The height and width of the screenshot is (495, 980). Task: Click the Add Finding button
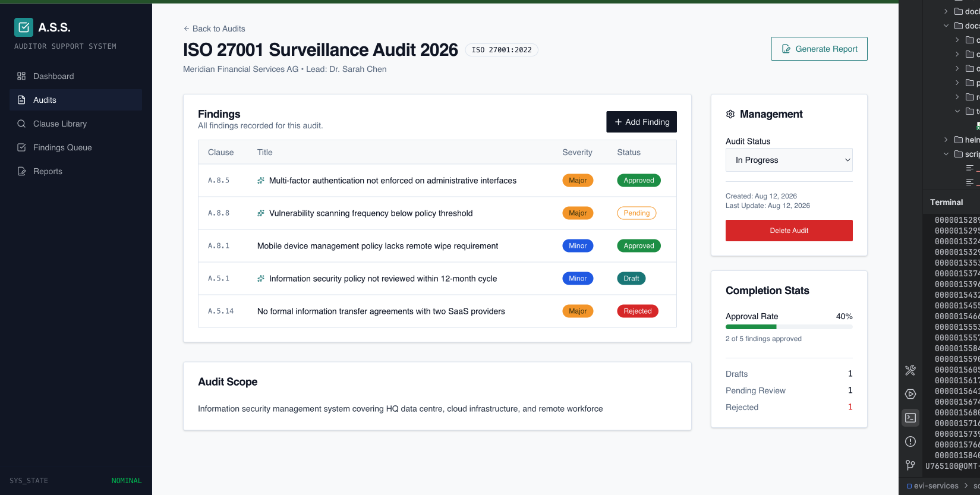click(x=641, y=122)
